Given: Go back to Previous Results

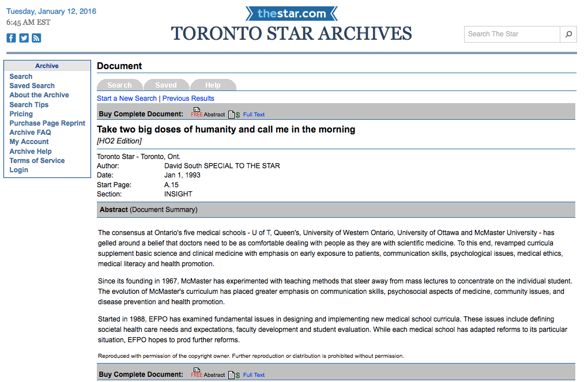Looking at the screenshot, I should pos(188,99).
